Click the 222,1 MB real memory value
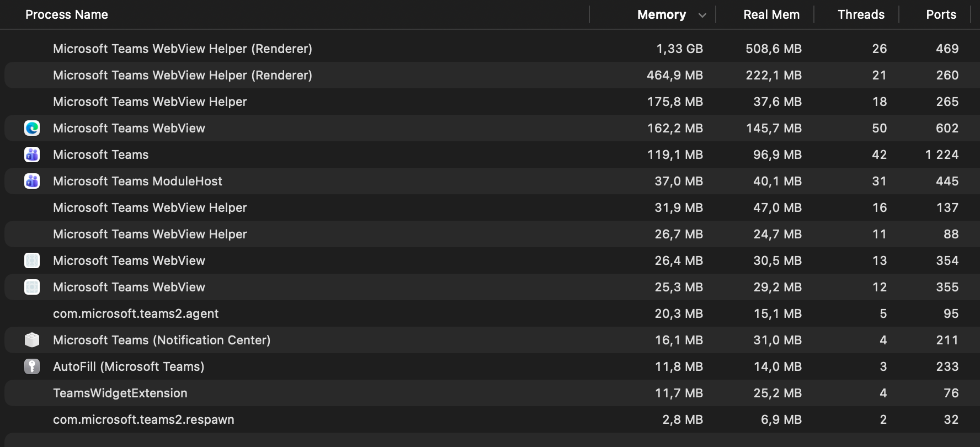Viewport: 980px width, 447px height. 774,75
